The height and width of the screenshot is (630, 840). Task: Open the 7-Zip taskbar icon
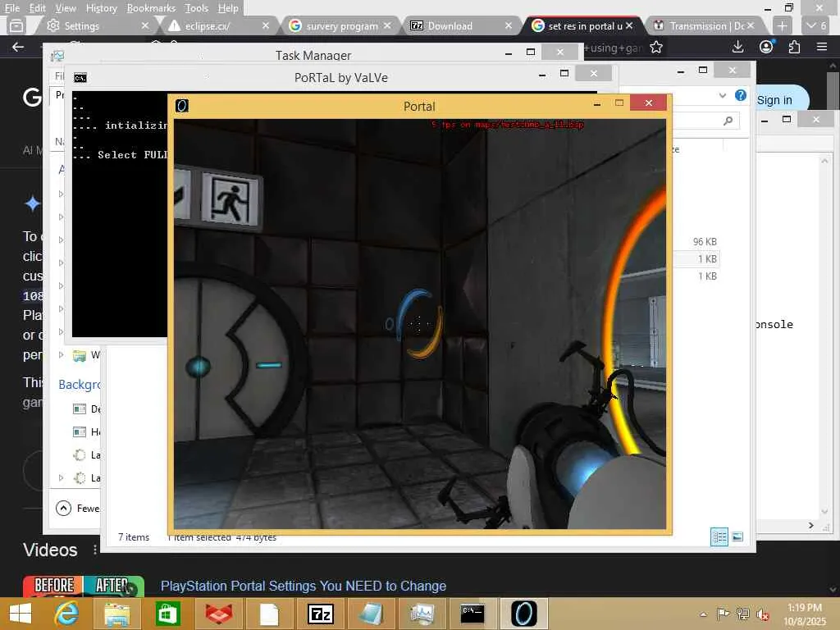click(x=321, y=614)
